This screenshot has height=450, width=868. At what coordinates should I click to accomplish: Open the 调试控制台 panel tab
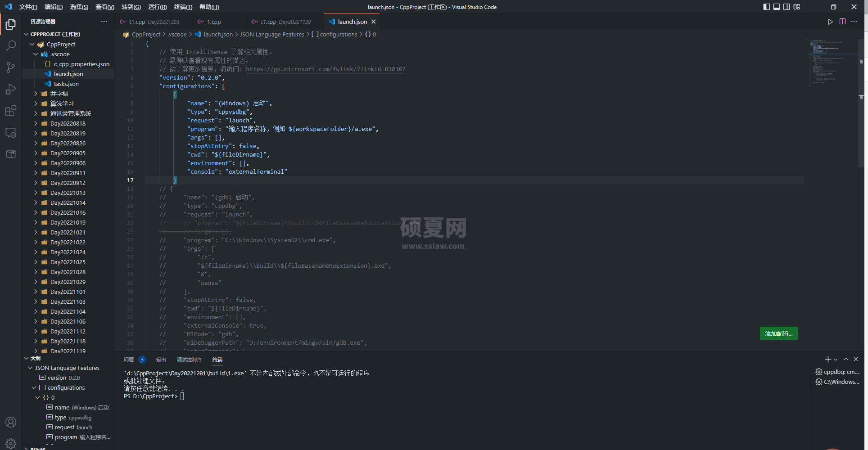(x=189, y=360)
